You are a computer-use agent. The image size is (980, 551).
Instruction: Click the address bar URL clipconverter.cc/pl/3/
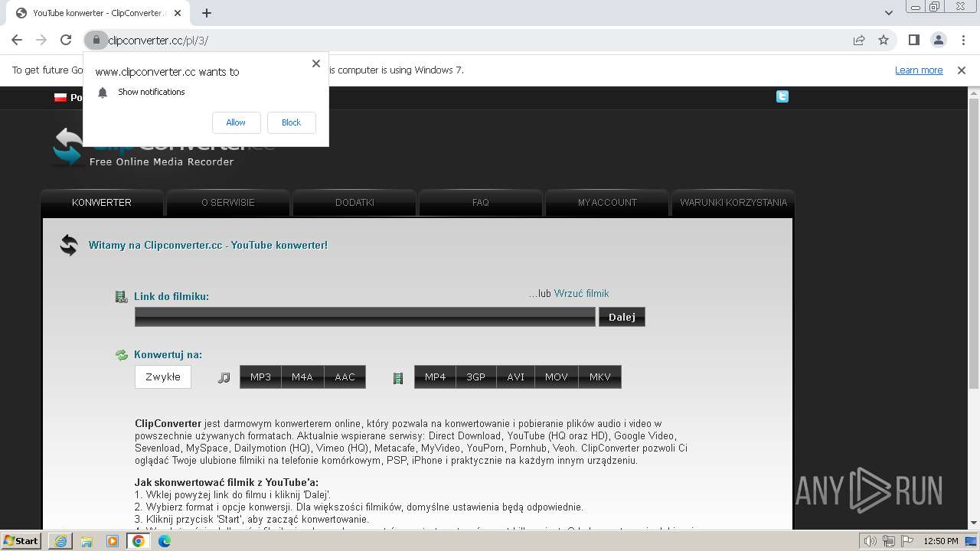[158, 41]
